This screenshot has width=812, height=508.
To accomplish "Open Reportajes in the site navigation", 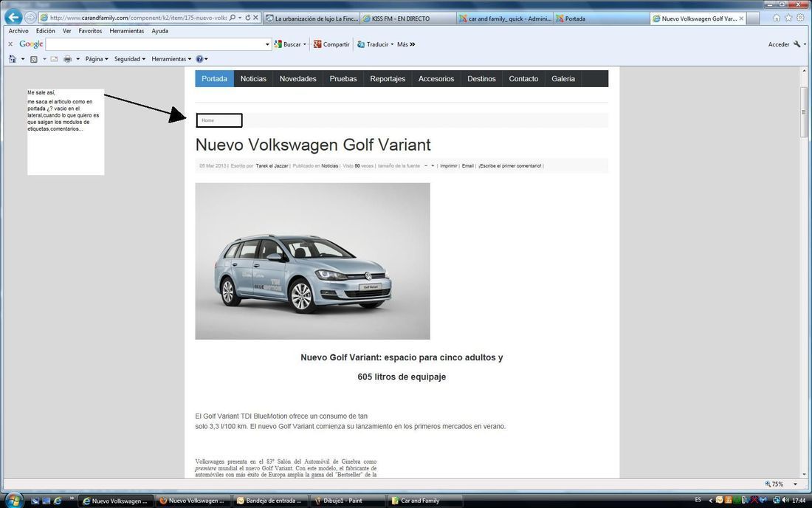I will pos(388,79).
